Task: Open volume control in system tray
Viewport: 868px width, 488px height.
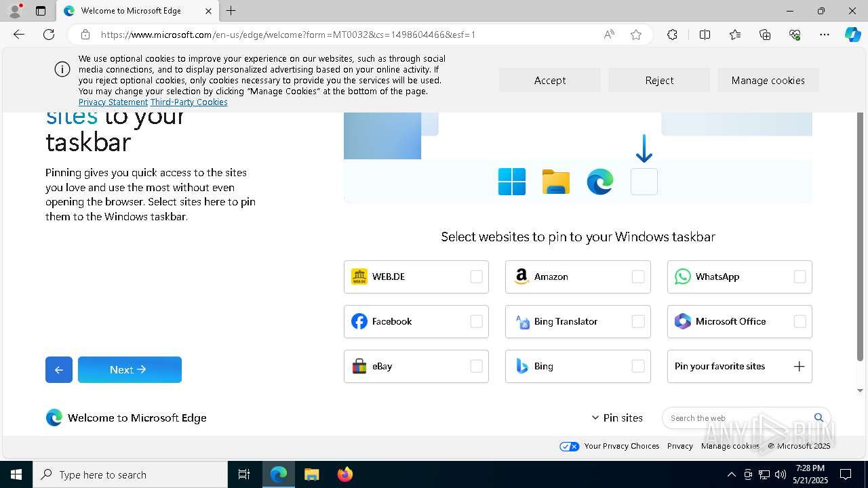Action: click(x=781, y=474)
